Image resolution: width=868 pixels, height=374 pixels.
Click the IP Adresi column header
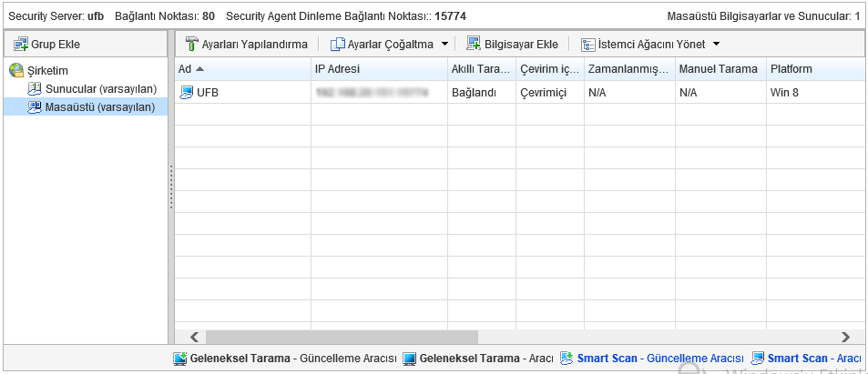click(337, 69)
